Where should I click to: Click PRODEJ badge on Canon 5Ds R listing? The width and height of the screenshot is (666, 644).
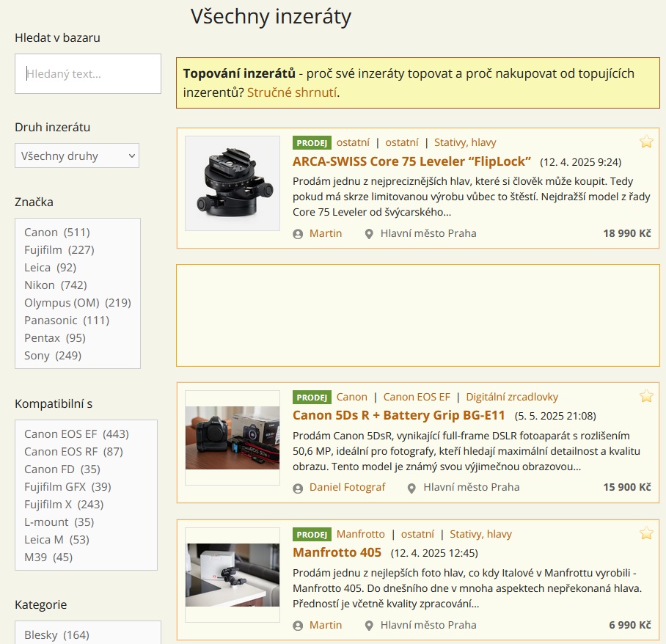312,398
